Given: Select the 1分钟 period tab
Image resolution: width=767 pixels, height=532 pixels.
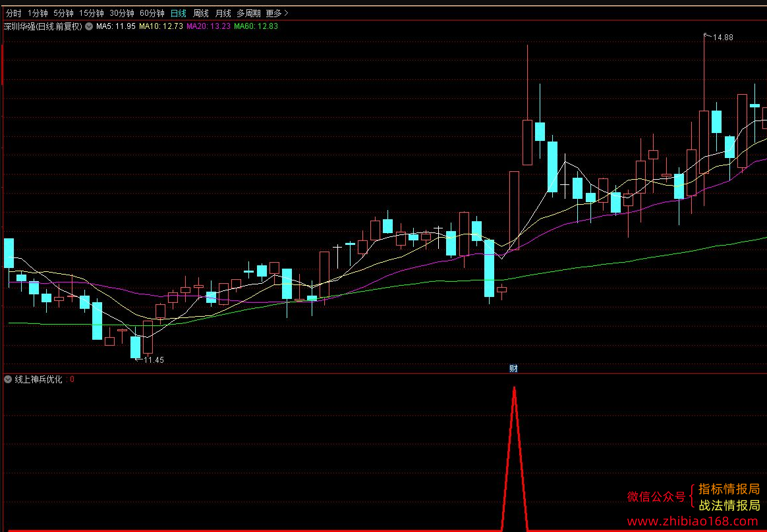Looking at the screenshot, I should pyautogui.click(x=38, y=13).
